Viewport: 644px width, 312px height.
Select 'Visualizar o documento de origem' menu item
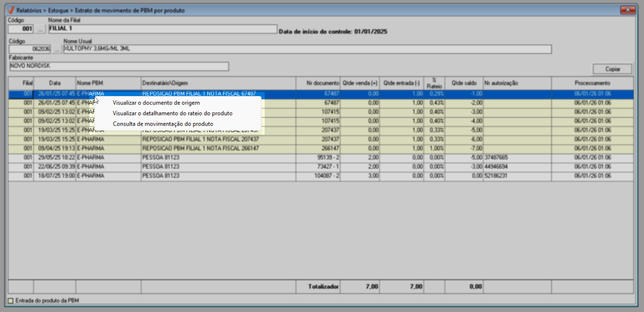coord(156,103)
